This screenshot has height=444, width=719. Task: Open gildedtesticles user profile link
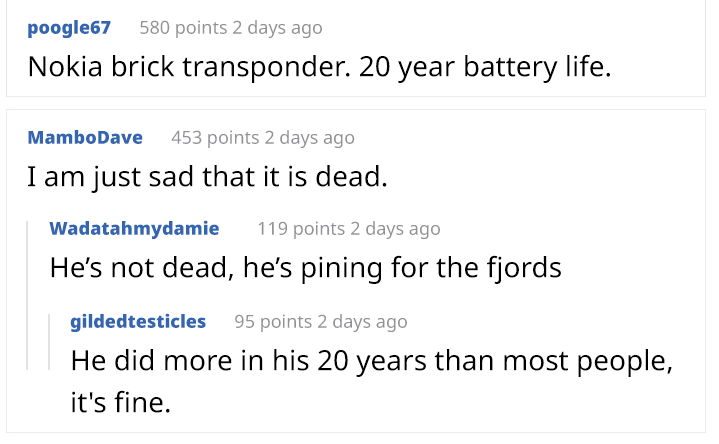pyautogui.click(x=138, y=322)
